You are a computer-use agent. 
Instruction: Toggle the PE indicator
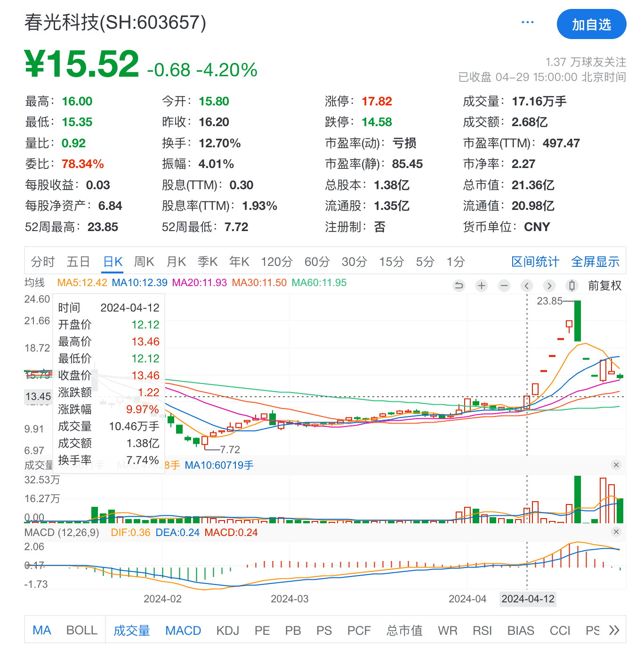[x=262, y=631]
